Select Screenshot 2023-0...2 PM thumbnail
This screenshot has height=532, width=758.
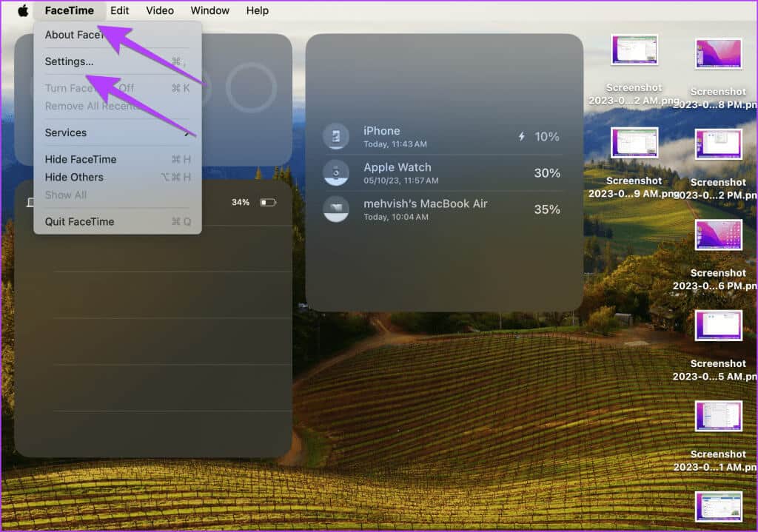(x=718, y=144)
